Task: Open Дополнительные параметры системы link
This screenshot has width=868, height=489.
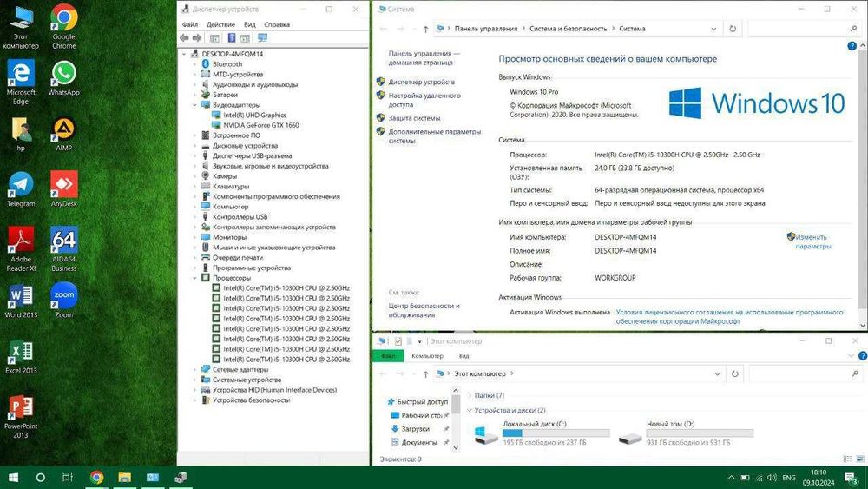Action: 435,136
